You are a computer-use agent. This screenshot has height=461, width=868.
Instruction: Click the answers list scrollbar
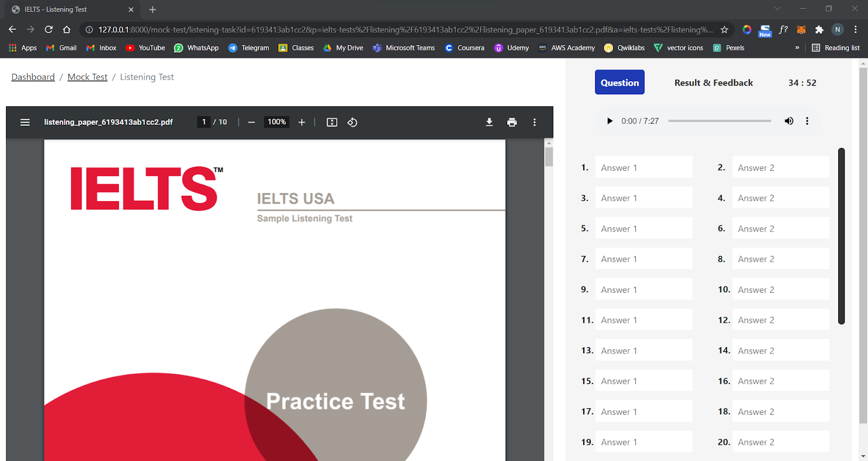[841, 236]
